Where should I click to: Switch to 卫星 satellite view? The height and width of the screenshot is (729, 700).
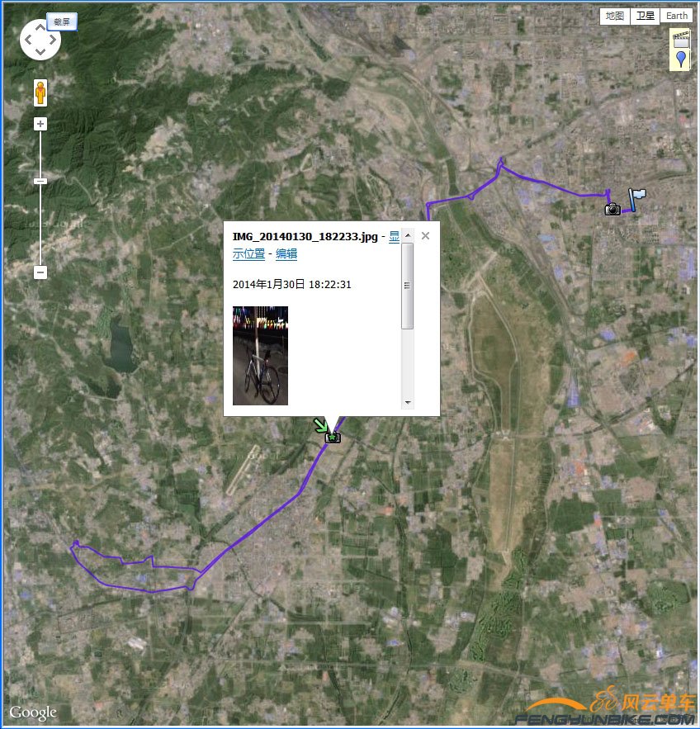point(645,16)
